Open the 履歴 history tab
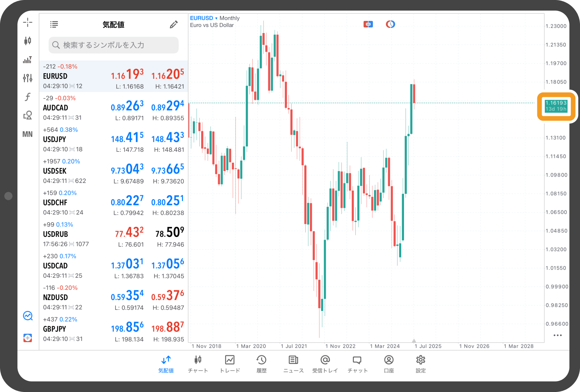580x392 pixels. click(261, 364)
